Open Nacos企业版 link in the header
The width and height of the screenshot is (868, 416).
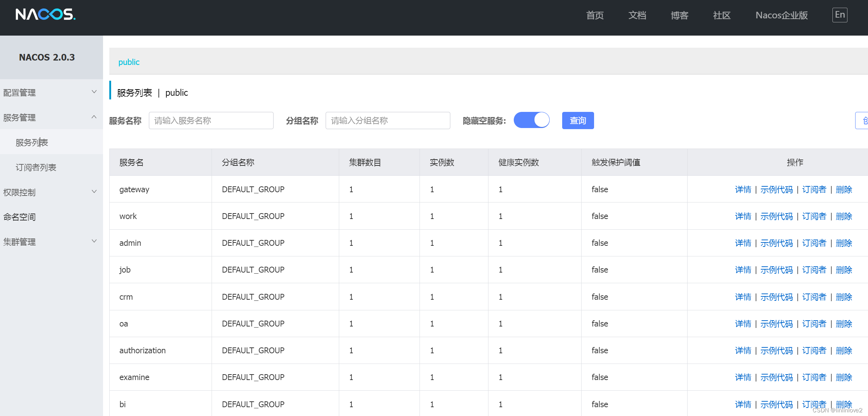[x=781, y=15]
